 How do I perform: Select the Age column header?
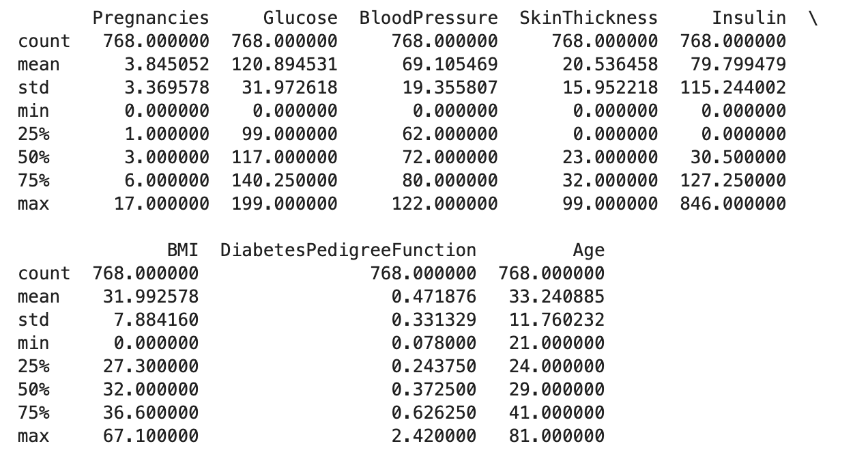[589, 251]
